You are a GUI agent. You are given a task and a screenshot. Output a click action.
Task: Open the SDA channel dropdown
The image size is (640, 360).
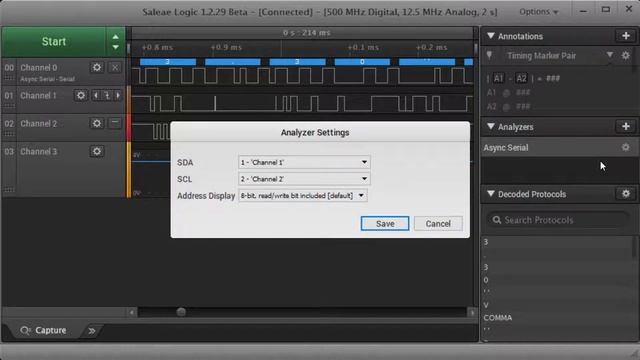coord(304,162)
